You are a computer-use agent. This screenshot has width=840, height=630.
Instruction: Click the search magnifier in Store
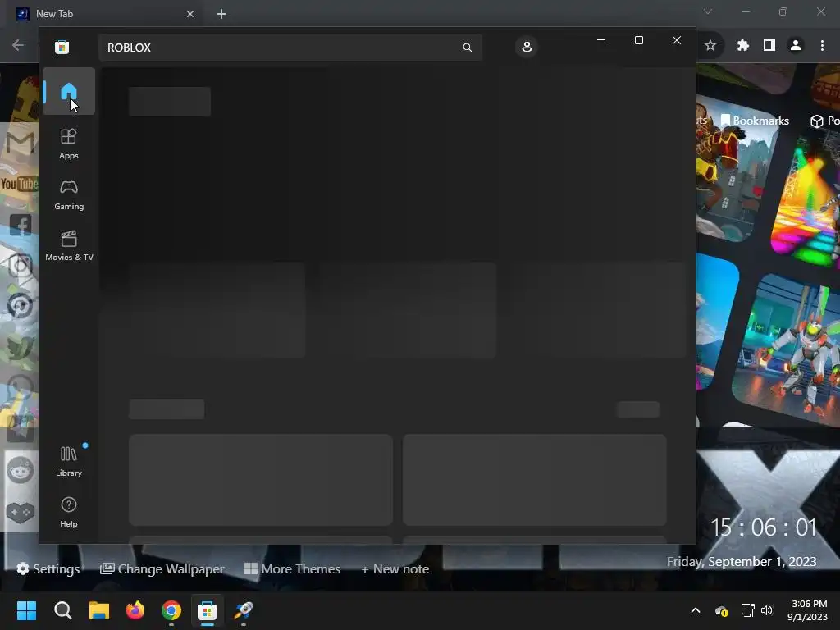click(467, 48)
